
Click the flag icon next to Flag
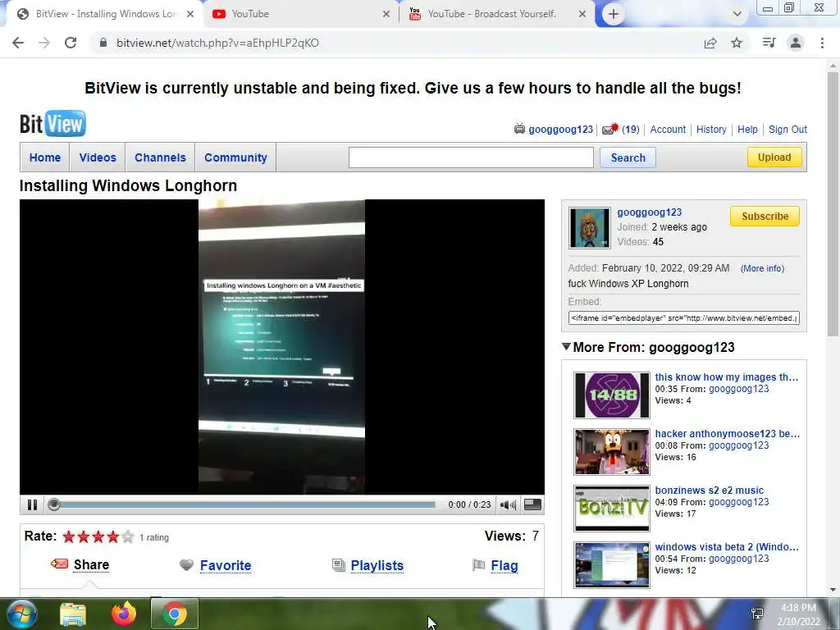tap(478, 564)
